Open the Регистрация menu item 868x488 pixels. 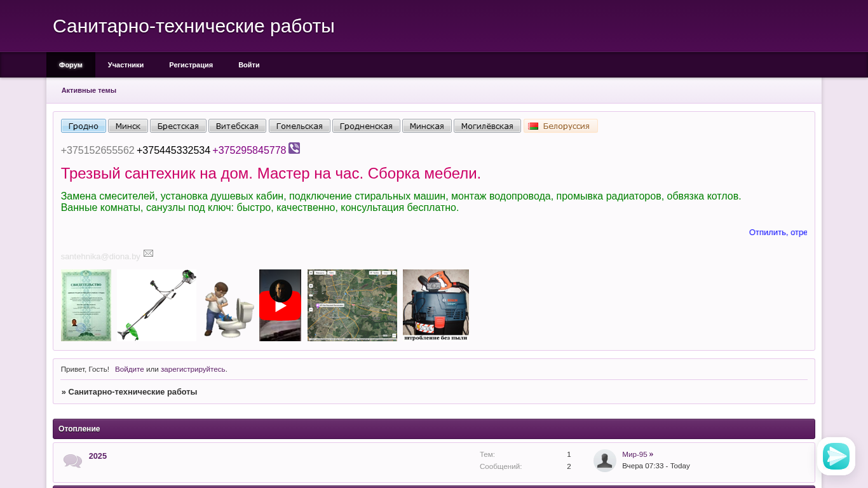point(191,65)
